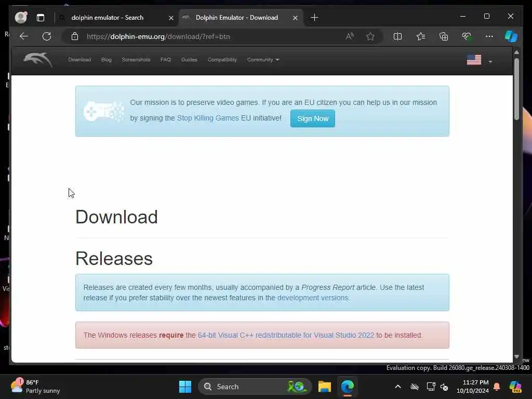Open Edge settings and more menu
Image resolution: width=532 pixels, height=399 pixels.
coord(489,36)
